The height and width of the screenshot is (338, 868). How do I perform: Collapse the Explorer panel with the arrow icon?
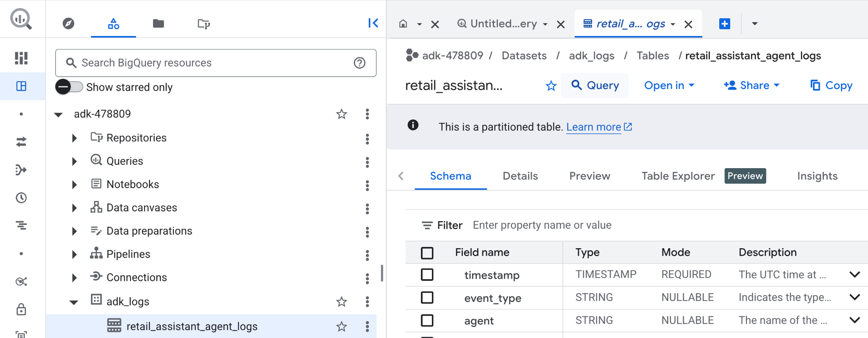click(x=373, y=23)
